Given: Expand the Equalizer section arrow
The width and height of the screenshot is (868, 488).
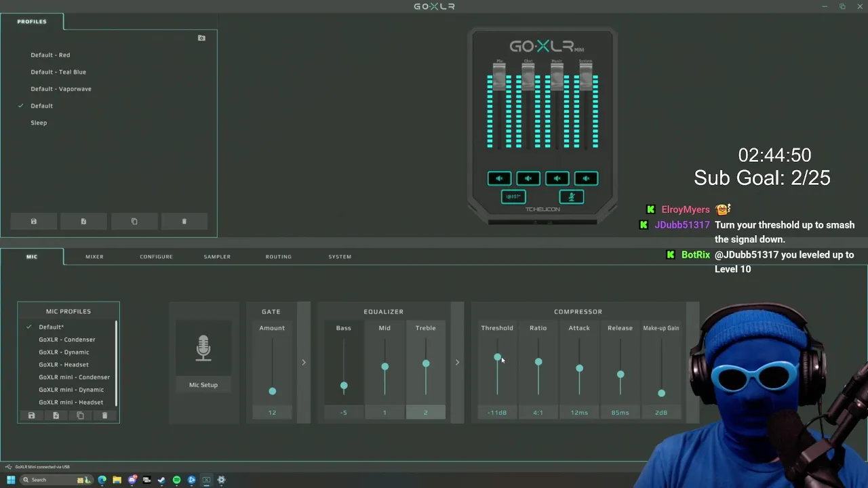Looking at the screenshot, I should 457,363.
